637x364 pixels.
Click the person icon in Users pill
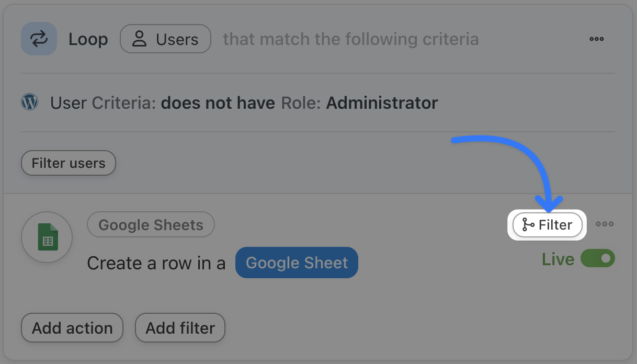(139, 39)
